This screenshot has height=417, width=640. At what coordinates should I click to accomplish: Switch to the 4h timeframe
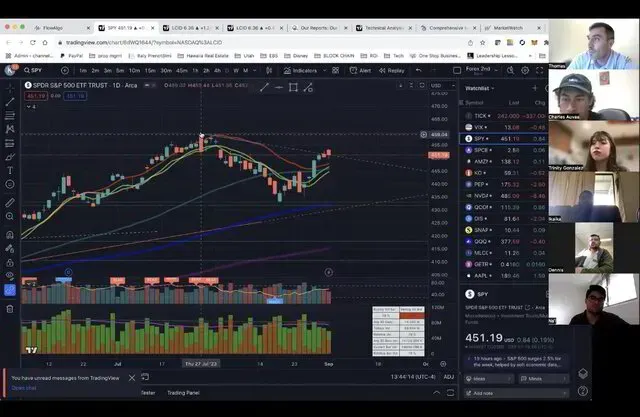click(217, 71)
